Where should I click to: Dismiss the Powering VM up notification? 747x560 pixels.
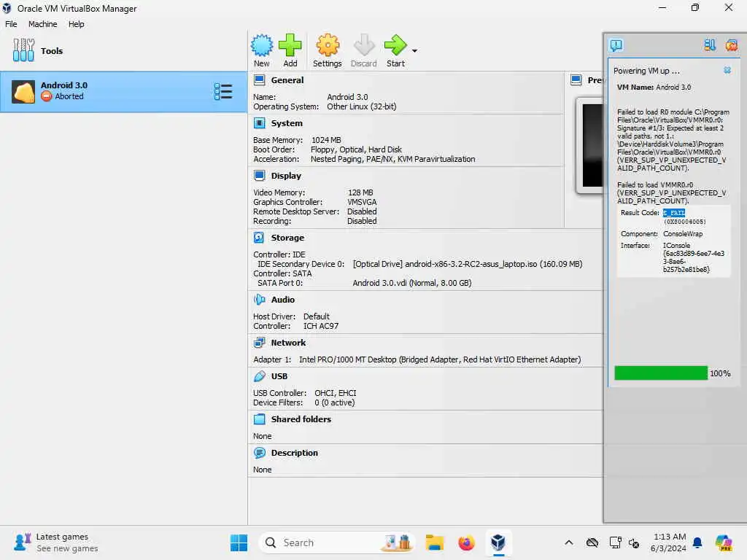[x=727, y=70]
